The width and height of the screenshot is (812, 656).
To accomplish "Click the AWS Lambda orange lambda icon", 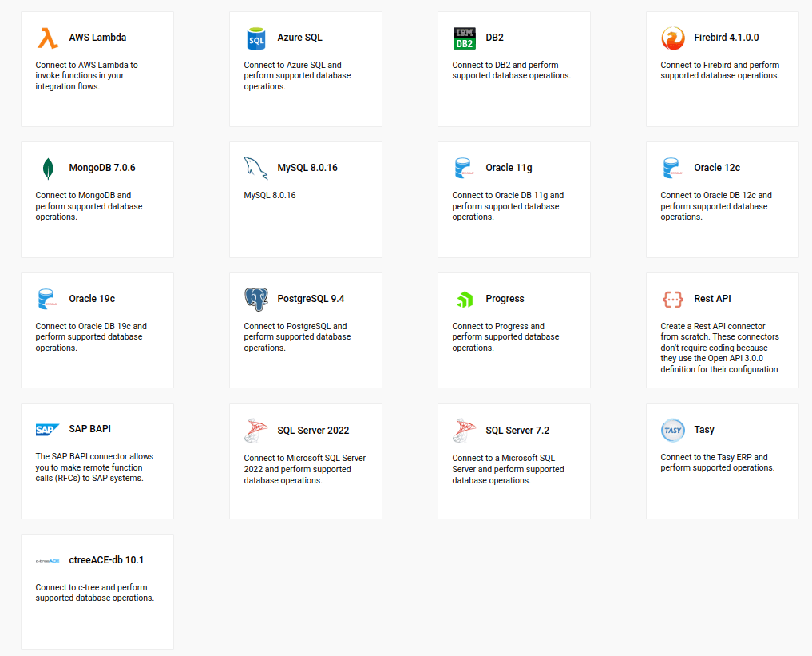I will pos(48,38).
